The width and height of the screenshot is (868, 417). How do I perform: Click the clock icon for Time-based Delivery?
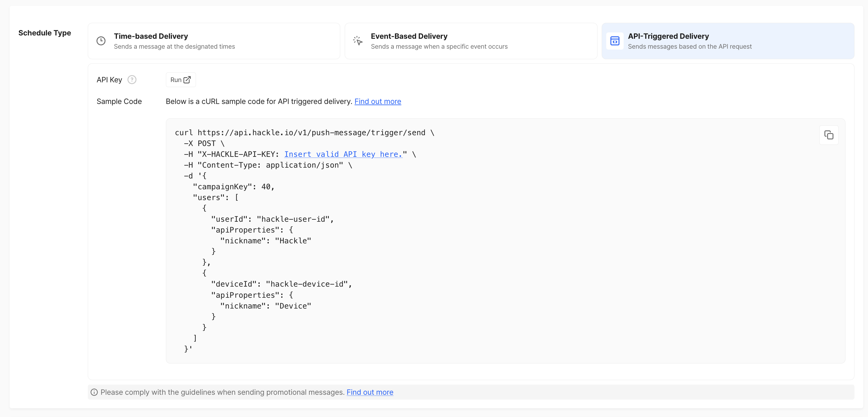101,41
